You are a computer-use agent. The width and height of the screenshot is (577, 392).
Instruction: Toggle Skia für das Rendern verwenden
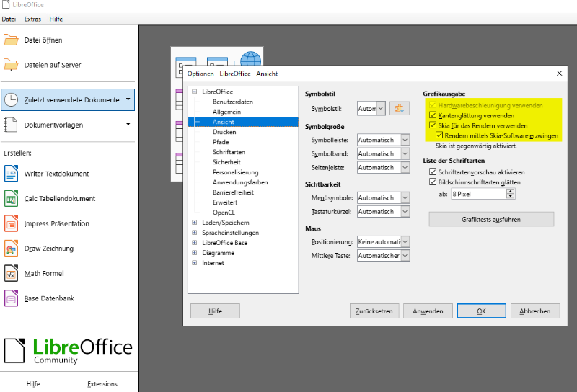coord(433,125)
